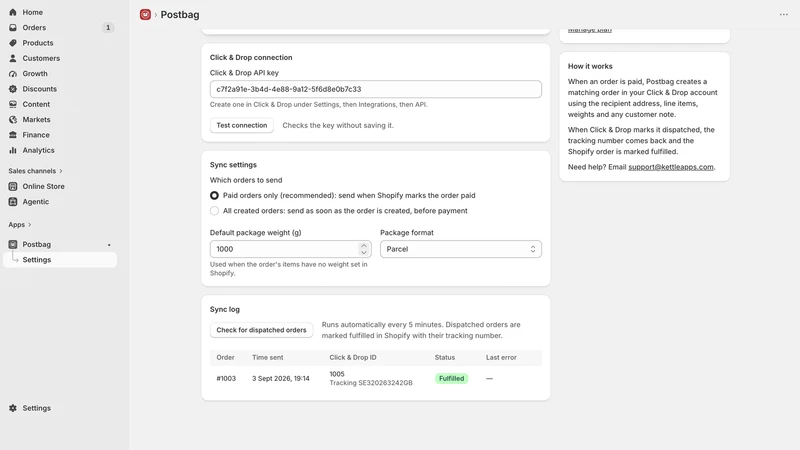Click the Click & Drop ID column header

(x=353, y=358)
